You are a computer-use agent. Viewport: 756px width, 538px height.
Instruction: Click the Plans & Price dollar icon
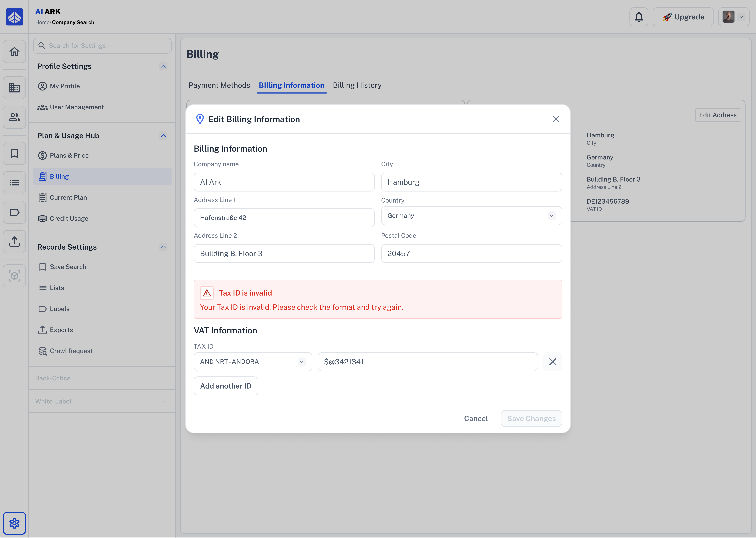point(42,156)
